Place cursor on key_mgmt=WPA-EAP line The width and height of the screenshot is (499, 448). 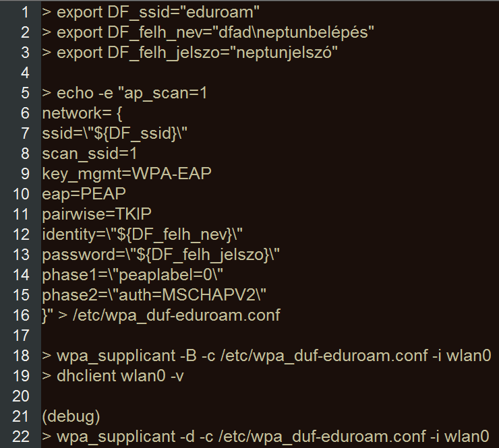[127, 174]
